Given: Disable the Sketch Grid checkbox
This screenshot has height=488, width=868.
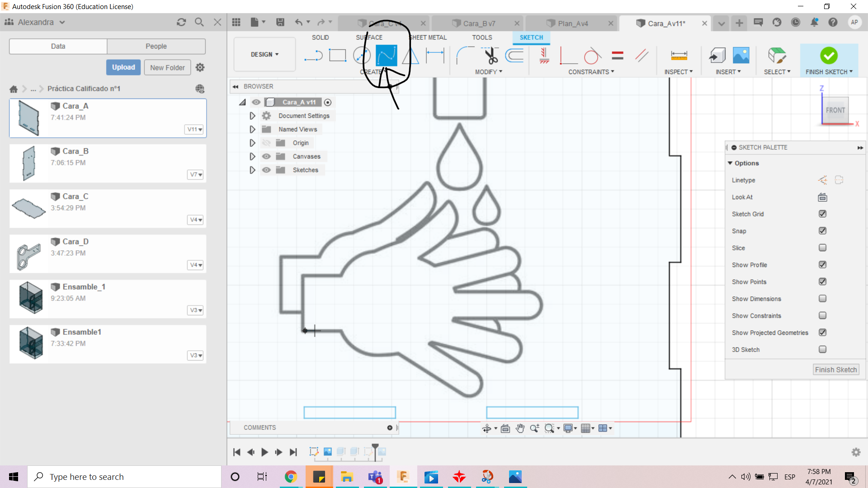Looking at the screenshot, I should [822, 214].
